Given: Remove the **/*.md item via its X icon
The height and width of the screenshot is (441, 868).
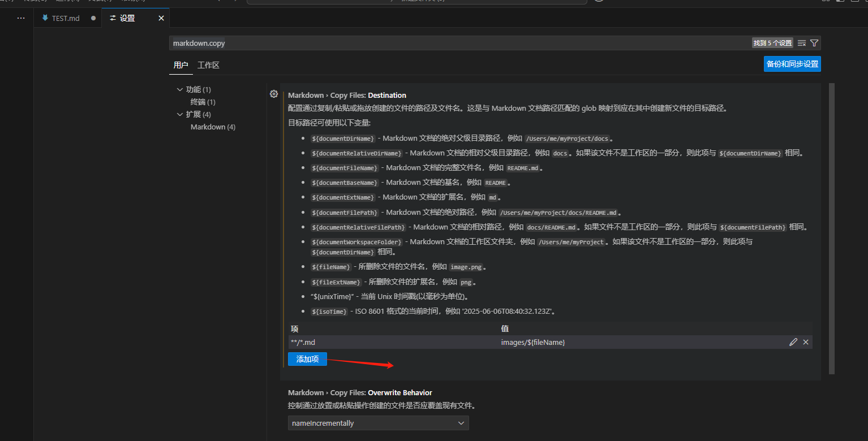Looking at the screenshot, I should (x=805, y=341).
